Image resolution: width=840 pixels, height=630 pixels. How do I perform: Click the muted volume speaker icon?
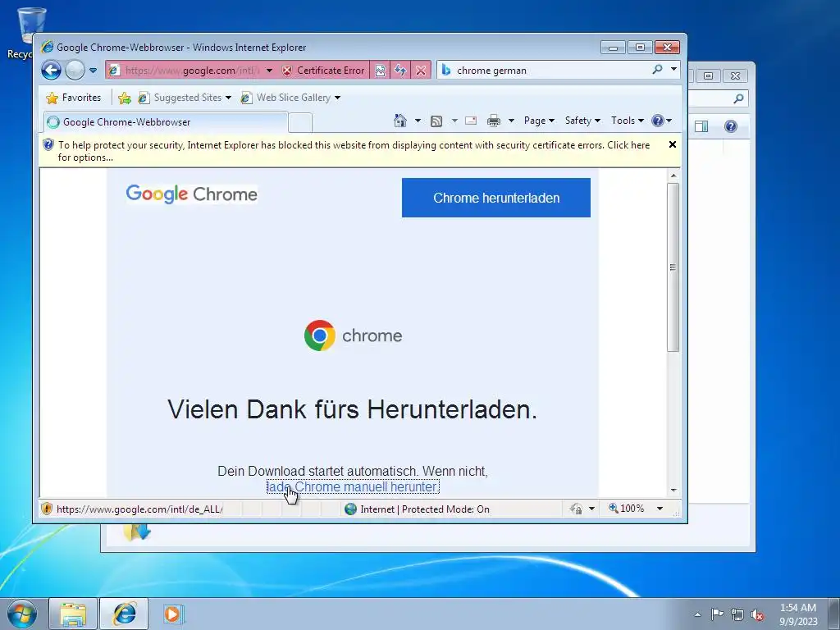pyautogui.click(x=757, y=614)
